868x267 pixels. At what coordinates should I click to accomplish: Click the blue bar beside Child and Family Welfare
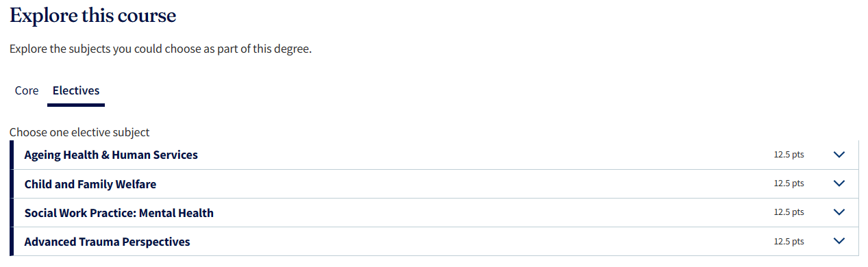[12, 183]
